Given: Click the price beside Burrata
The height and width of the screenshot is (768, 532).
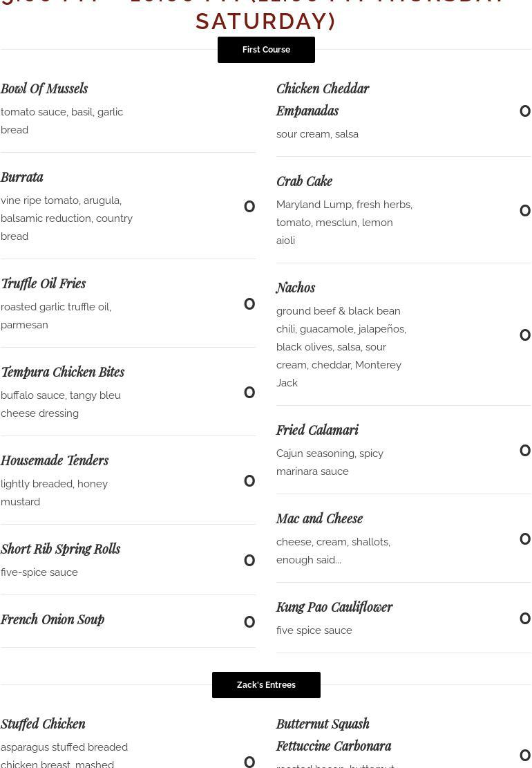Looking at the screenshot, I should pos(249,207).
